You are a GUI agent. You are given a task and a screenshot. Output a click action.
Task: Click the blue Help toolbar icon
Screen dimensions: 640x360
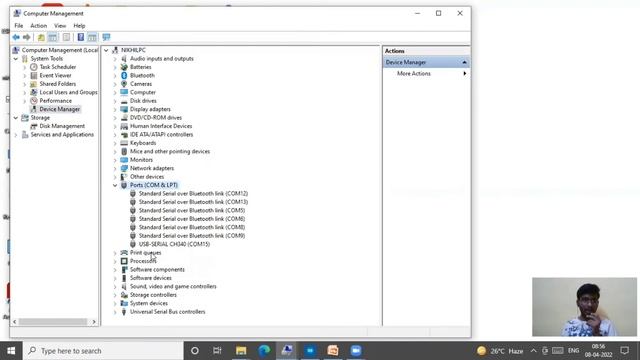point(81,37)
